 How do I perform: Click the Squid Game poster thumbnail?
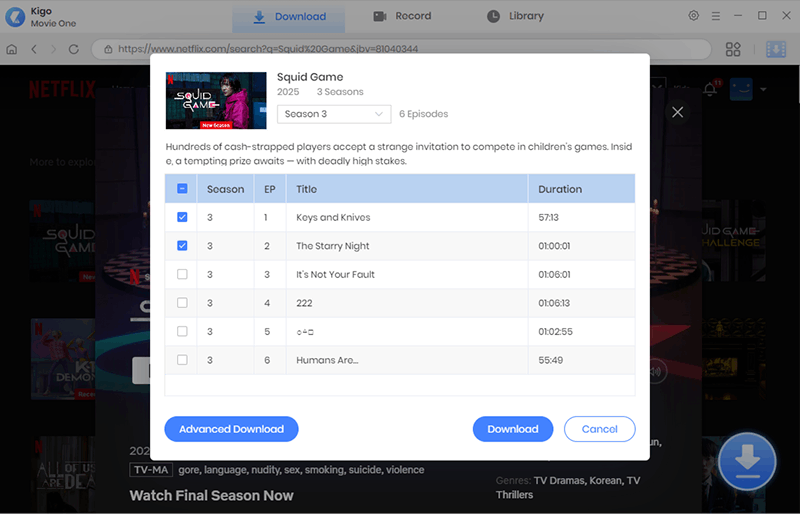click(216, 100)
